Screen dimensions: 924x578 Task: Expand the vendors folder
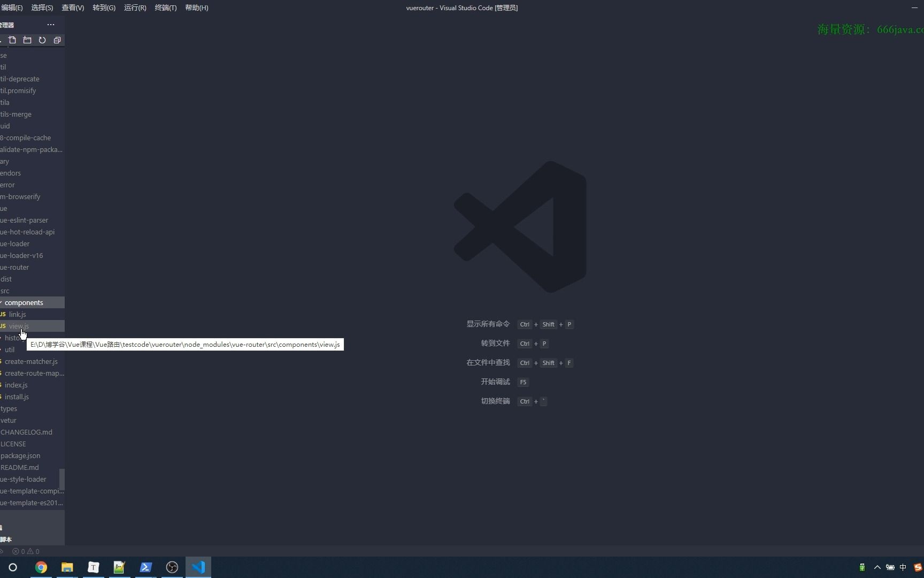point(32,173)
